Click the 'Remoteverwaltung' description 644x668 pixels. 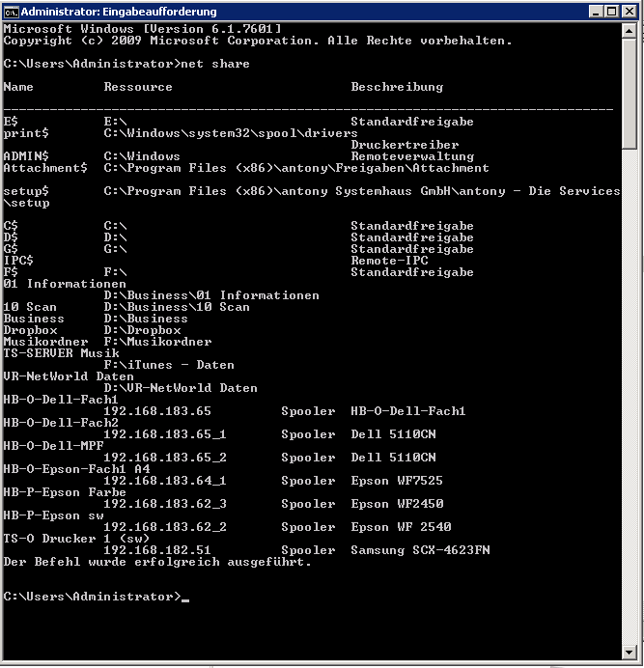pos(412,156)
